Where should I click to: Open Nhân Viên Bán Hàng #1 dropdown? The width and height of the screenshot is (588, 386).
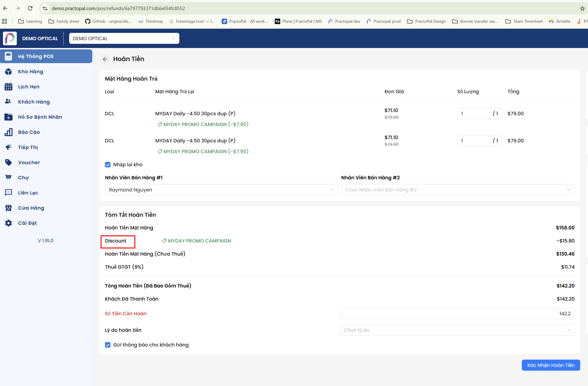coord(222,190)
